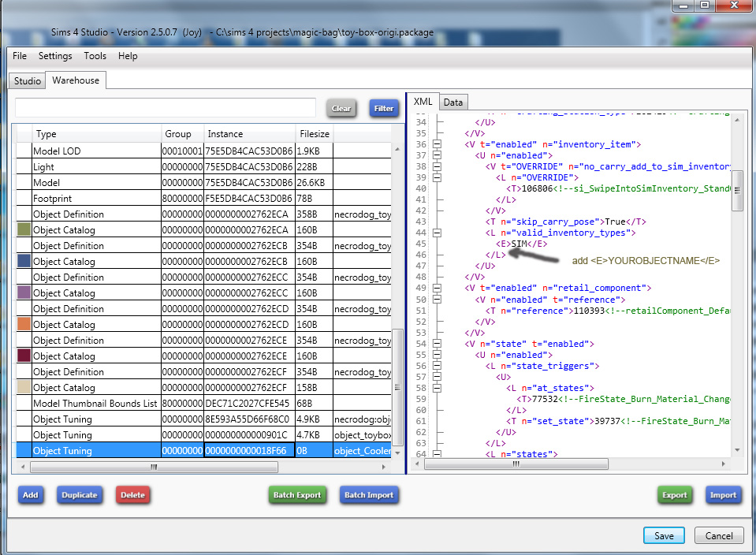Select the olive green Object Catalog swatch
756x555 pixels.
24,230
